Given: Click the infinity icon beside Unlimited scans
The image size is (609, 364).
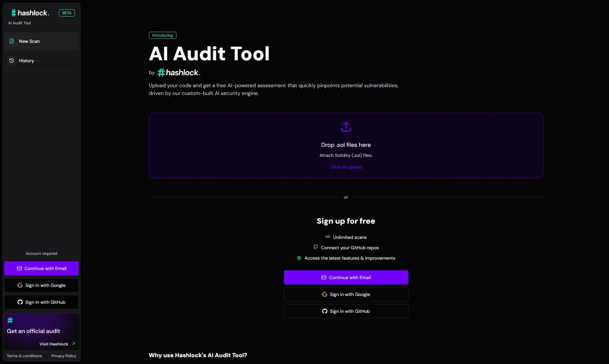Looking at the screenshot, I should 328,237.
